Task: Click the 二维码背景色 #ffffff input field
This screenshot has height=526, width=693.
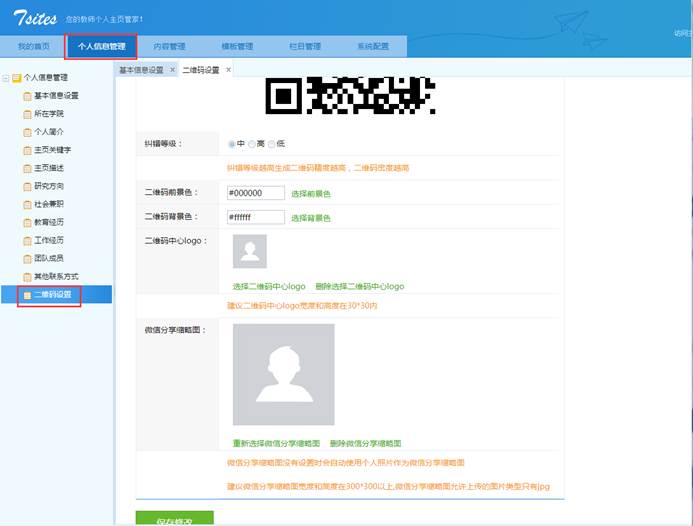Action: click(256, 217)
